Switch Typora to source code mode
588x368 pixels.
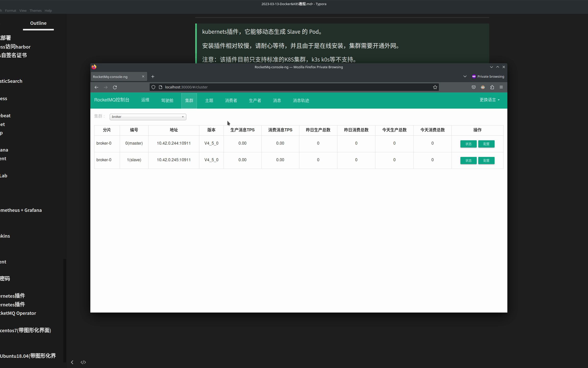click(83, 362)
